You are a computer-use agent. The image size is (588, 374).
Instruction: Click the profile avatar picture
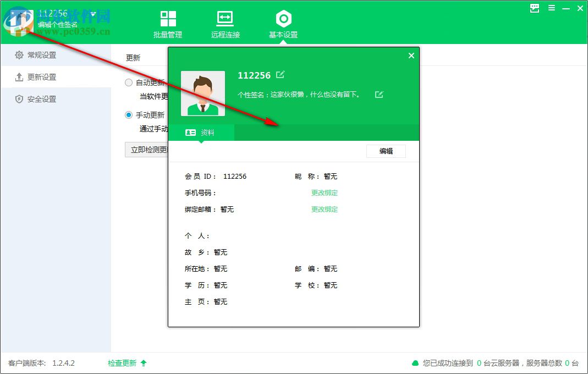pos(203,93)
